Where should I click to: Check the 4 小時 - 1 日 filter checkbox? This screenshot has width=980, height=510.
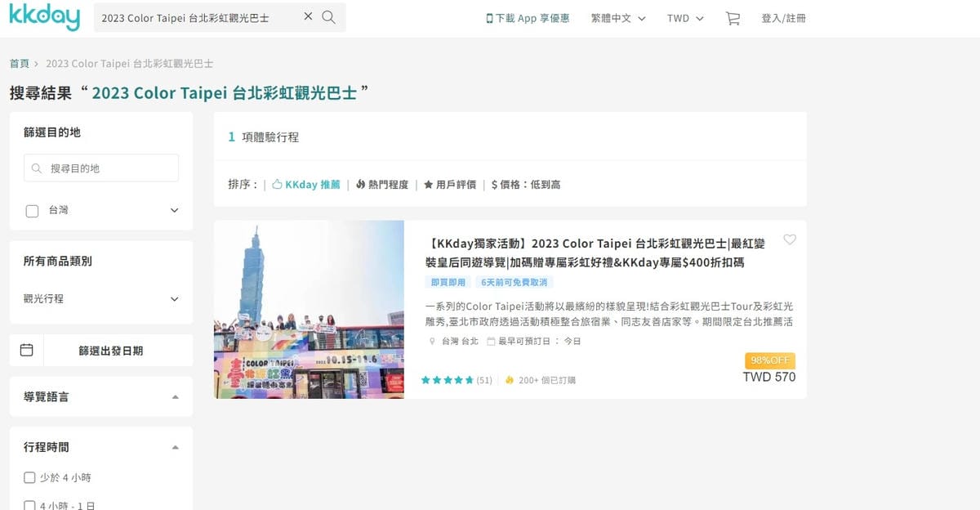tap(29, 503)
